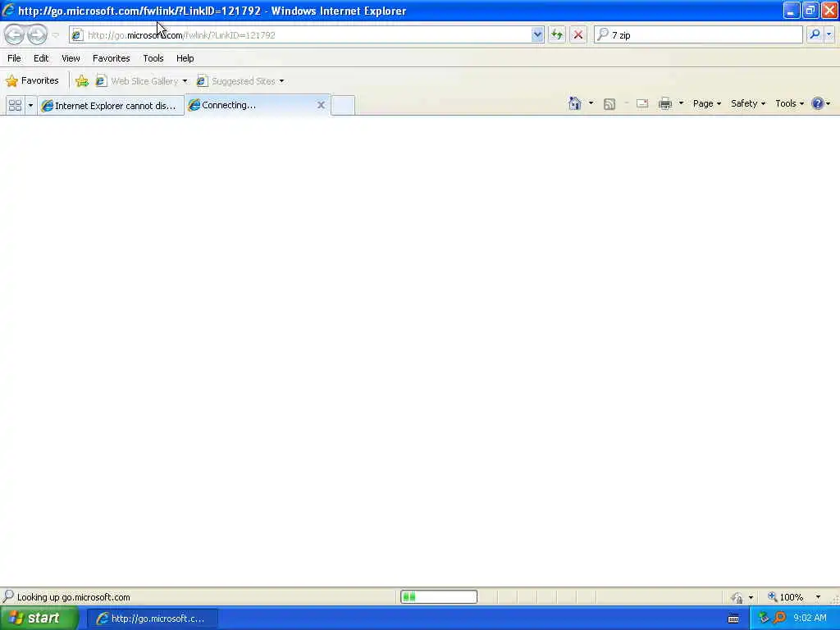This screenshot has height=630, width=840.
Task: Expand the Suggested Sites dropdown arrow
Action: [281, 81]
